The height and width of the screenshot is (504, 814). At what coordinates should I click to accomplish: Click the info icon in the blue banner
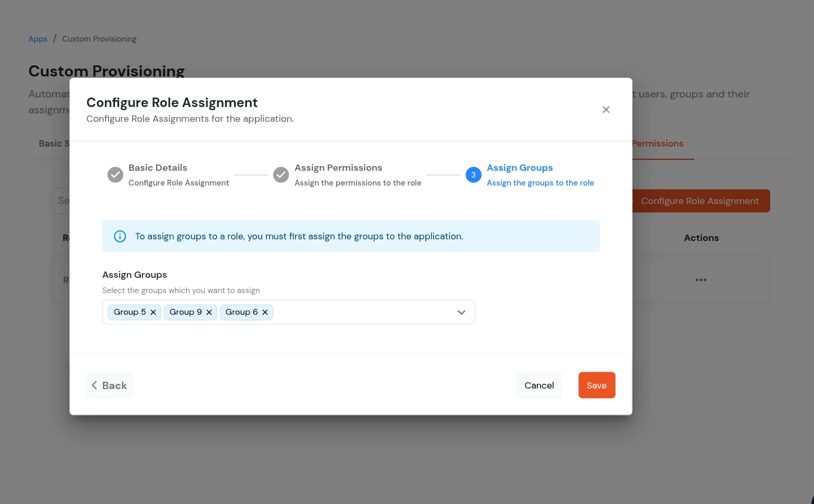pyautogui.click(x=120, y=236)
